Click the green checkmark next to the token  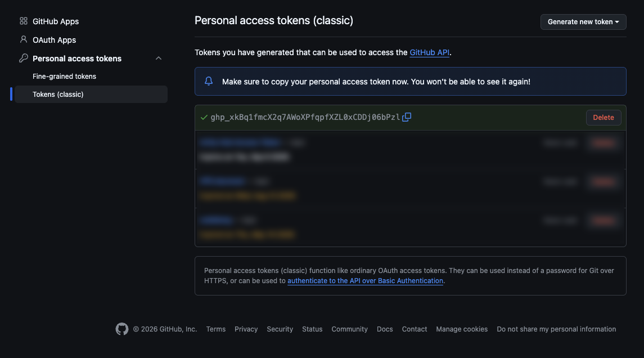[x=204, y=117]
